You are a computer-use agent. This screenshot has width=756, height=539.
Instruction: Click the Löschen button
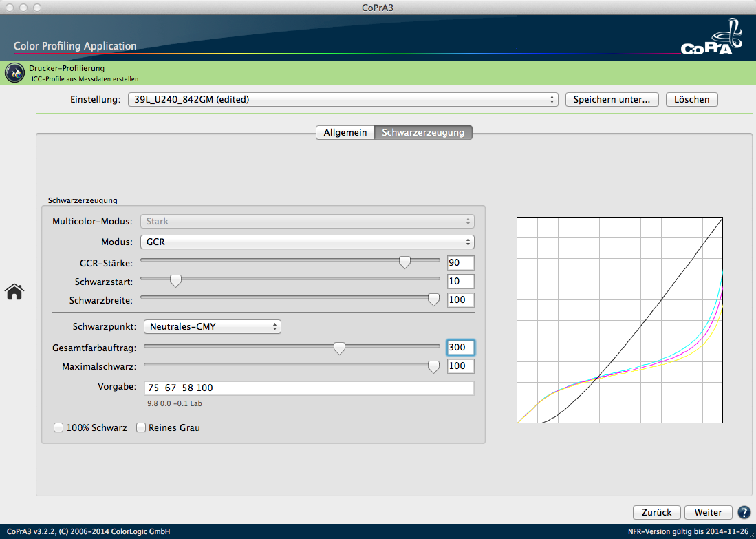[691, 99]
